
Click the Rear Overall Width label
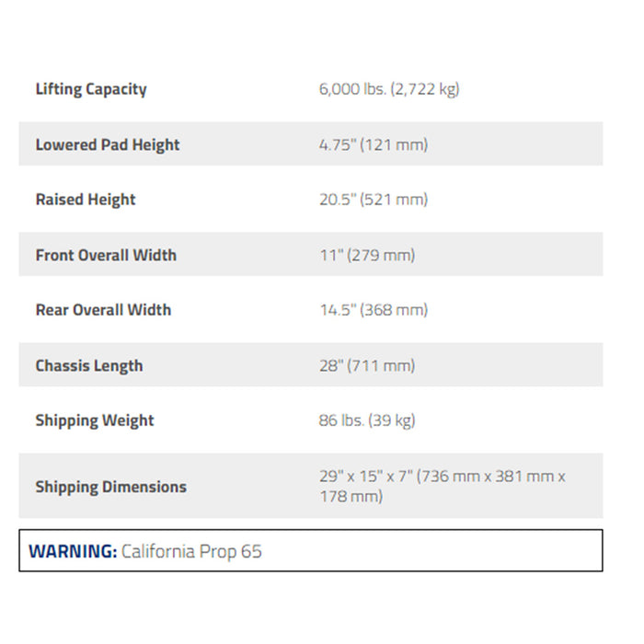(103, 310)
